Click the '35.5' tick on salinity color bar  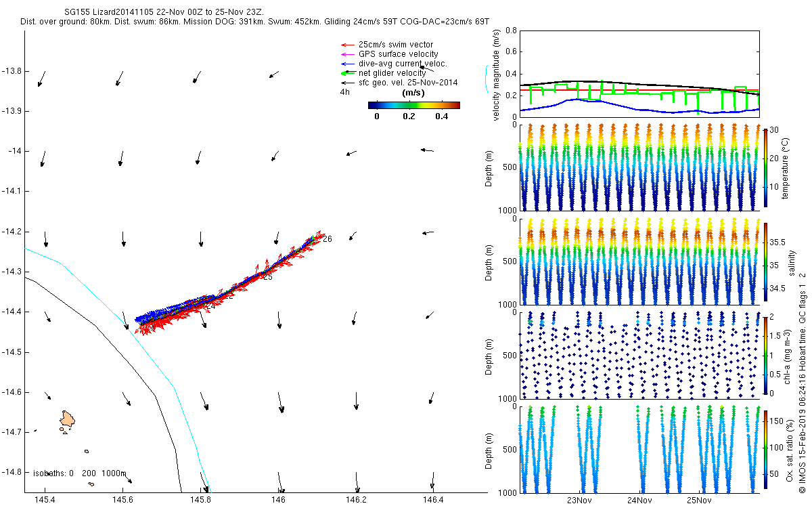tap(778, 242)
